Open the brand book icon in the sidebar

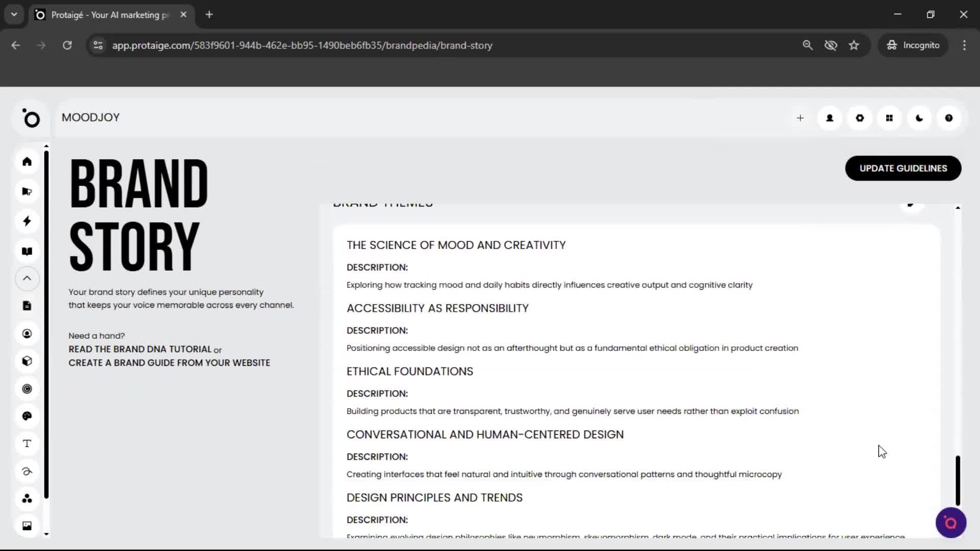(27, 251)
